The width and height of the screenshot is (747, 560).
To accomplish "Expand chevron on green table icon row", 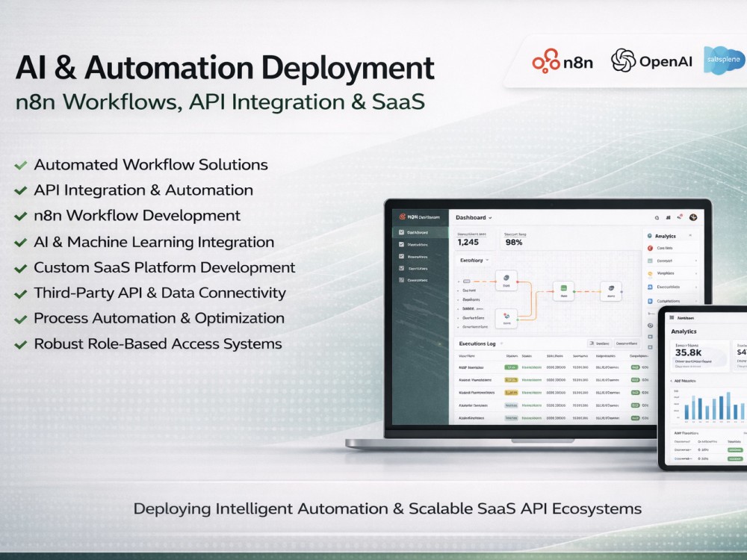I will (696, 261).
